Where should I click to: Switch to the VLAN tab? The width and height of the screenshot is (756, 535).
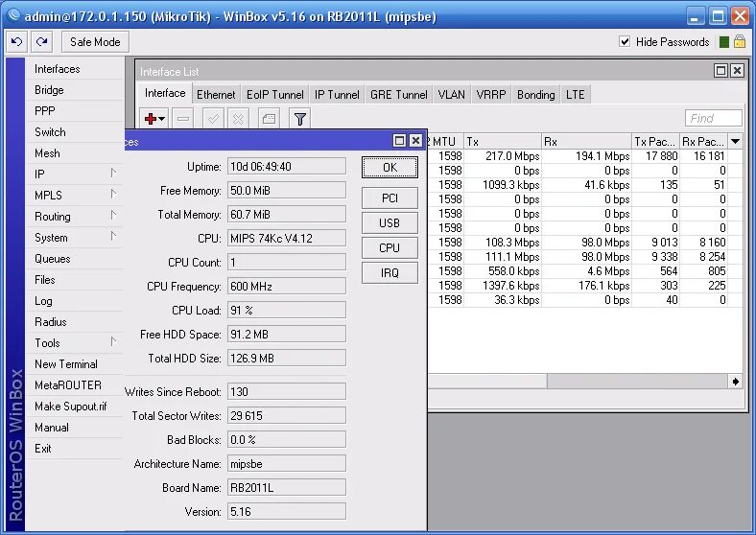pyautogui.click(x=452, y=95)
